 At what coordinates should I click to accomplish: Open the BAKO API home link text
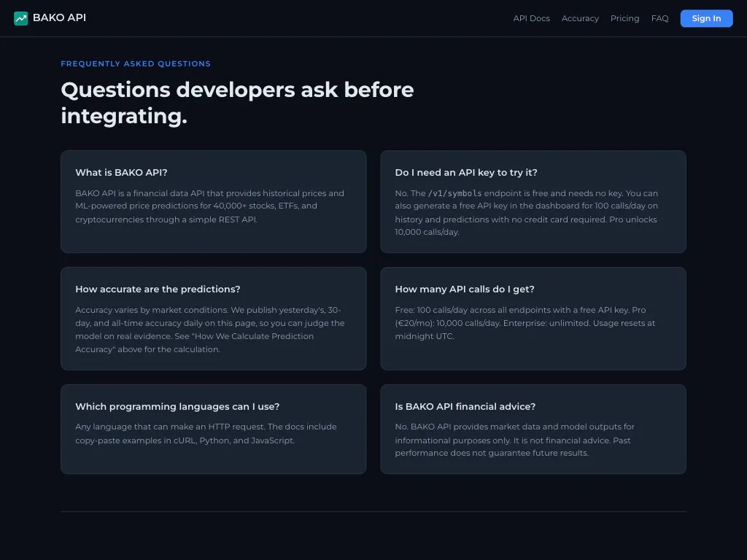(x=59, y=17)
